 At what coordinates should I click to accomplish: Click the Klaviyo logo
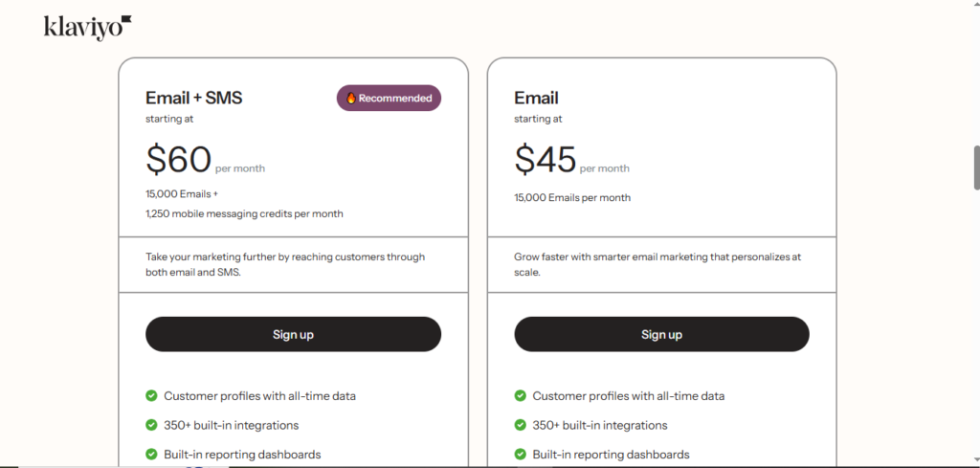(x=87, y=27)
